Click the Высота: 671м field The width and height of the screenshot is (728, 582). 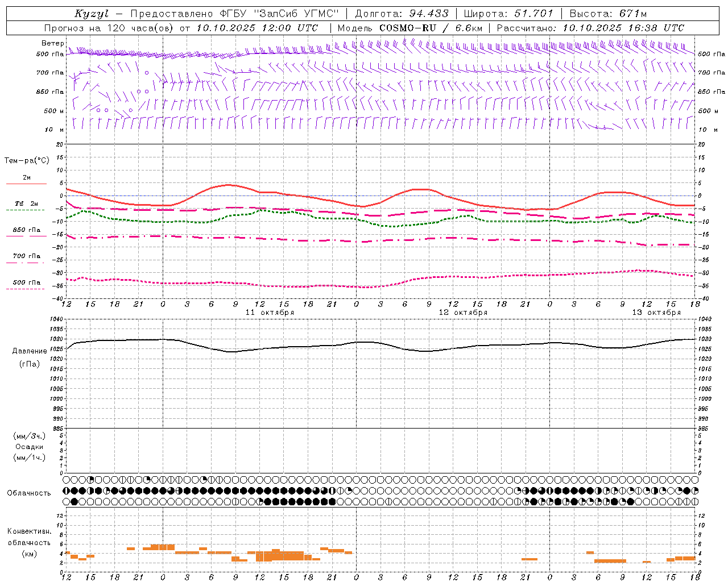(607, 14)
